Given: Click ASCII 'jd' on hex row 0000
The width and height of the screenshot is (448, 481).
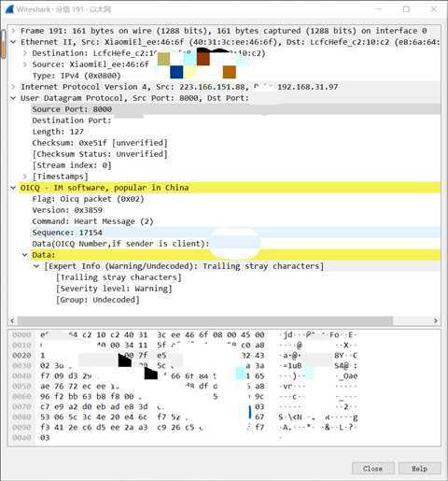Looking at the screenshot, I should click(288, 334).
